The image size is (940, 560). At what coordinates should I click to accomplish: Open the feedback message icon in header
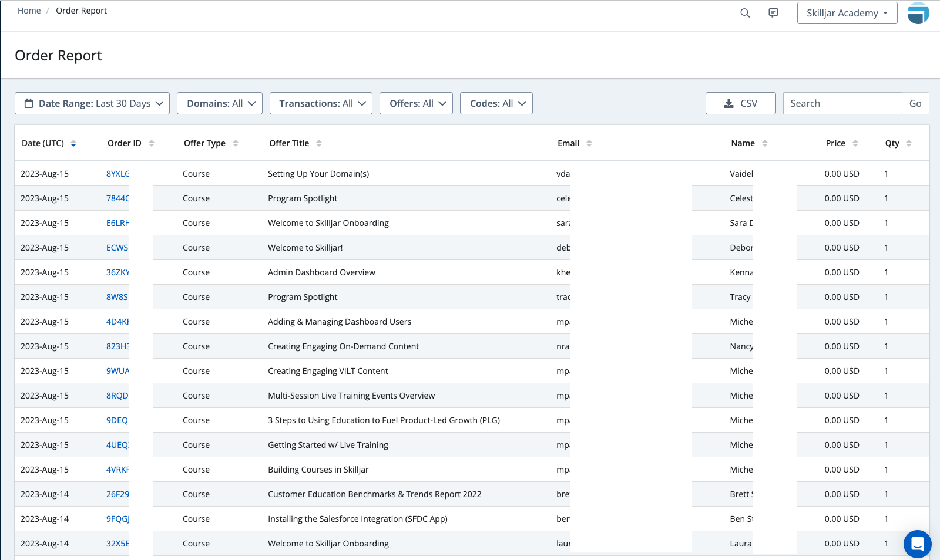pyautogui.click(x=773, y=13)
